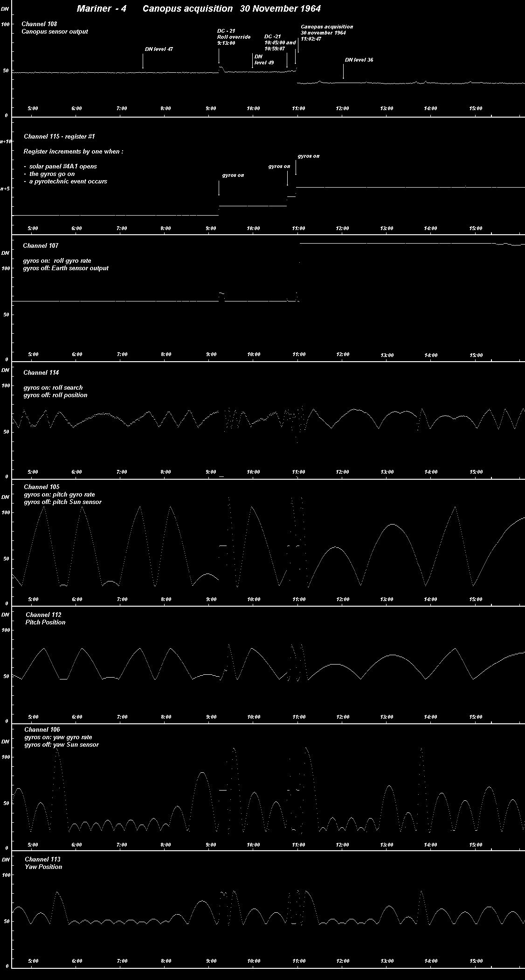Click the highest "gyros on" annotation in Channel 115
The width and height of the screenshot is (525, 980).
tap(309, 156)
